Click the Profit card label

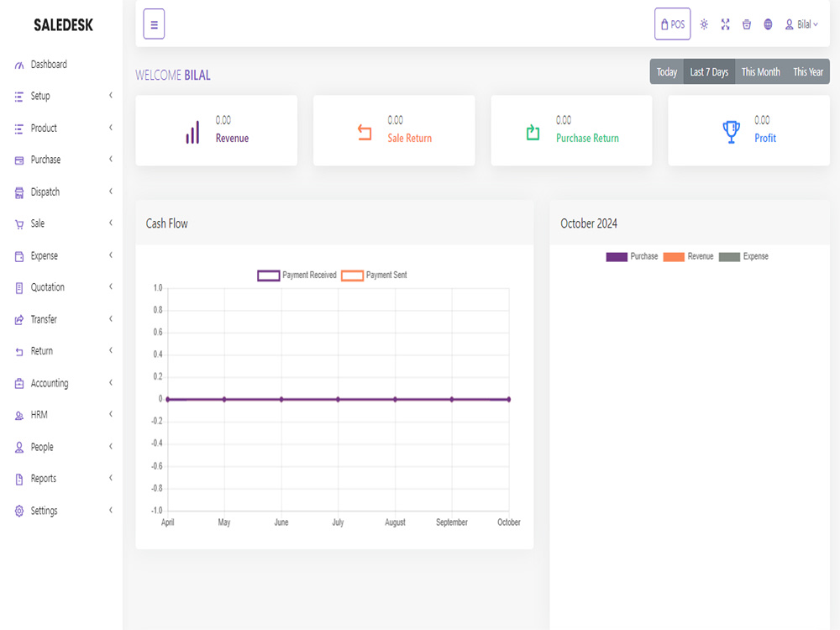click(x=765, y=139)
